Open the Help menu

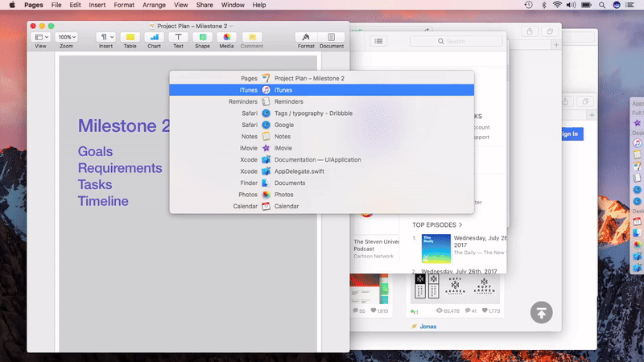pos(259,5)
